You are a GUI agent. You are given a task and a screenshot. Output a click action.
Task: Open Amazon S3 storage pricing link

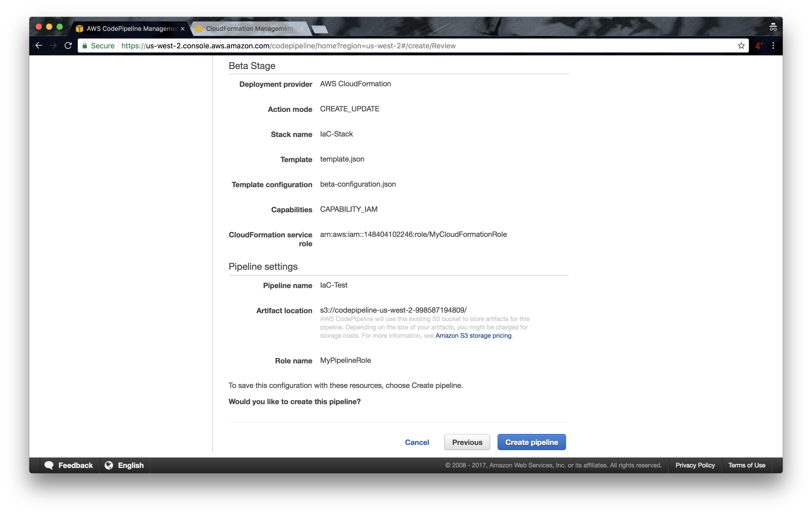(x=473, y=335)
